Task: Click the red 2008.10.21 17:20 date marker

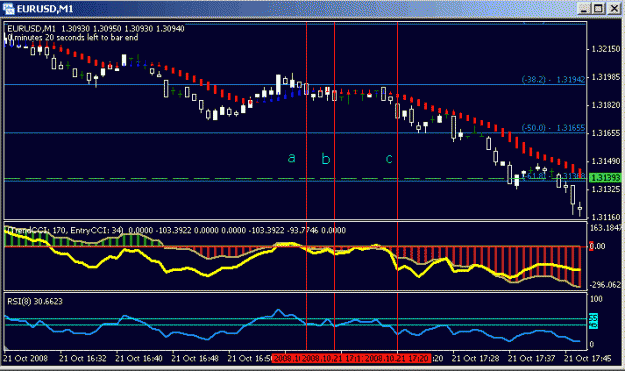Action: 397,358
